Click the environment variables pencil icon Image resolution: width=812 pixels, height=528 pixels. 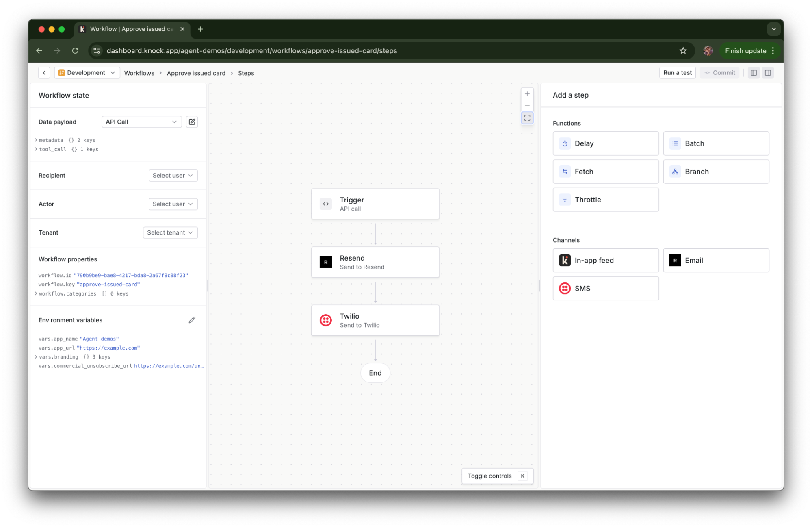pos(192,320)
